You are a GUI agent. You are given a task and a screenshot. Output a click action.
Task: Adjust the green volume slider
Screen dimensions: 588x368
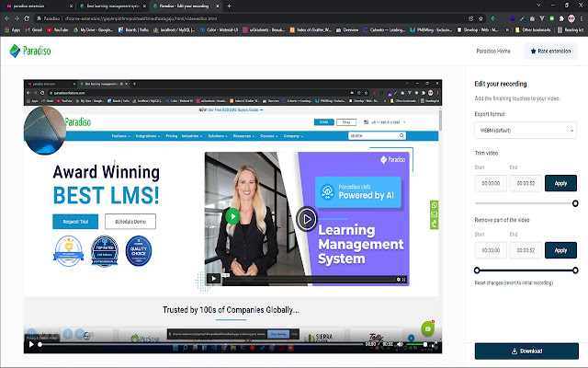(416, 344)
